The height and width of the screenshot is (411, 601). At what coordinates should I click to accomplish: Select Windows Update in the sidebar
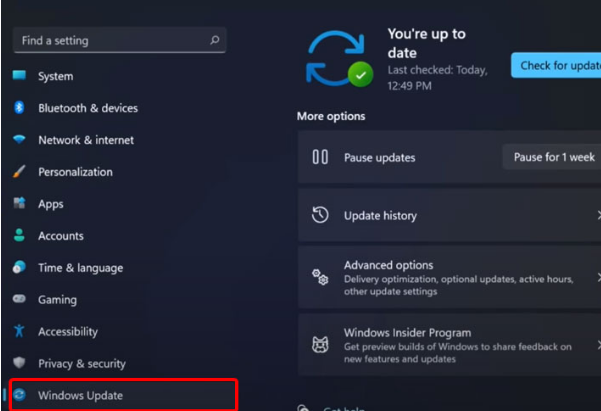click(x=80, y=396)
